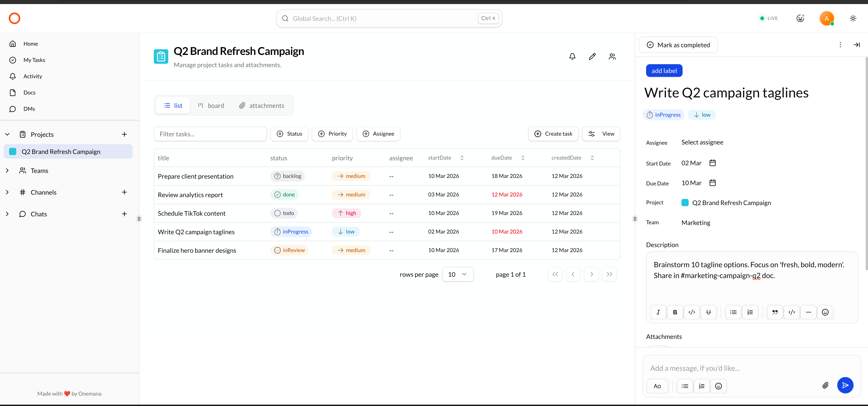This screenshot has width=868, height=406.
Task: Toggle light/dark theme with the sun icon
Action: point(853,18)
